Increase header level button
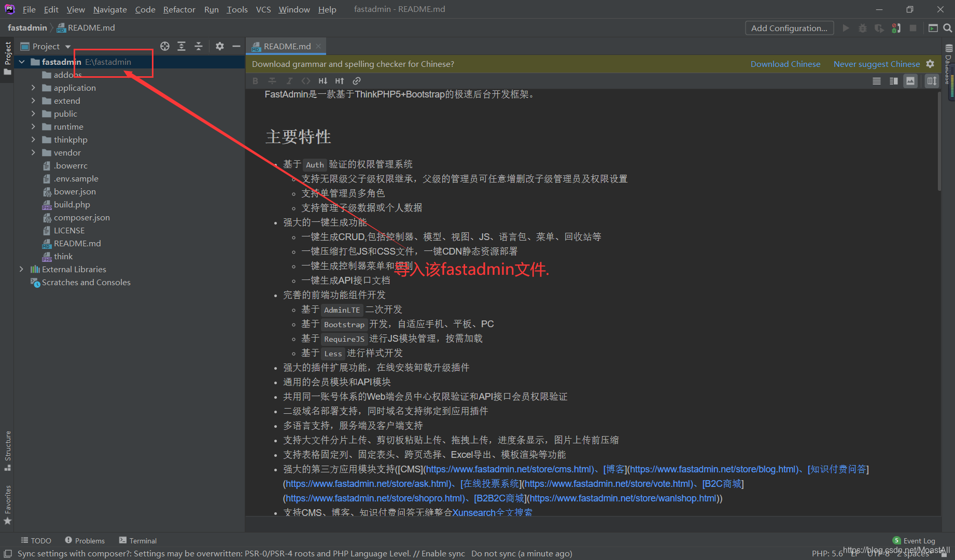This screenshot has height=560, width=955. click(x=340, y=81)
